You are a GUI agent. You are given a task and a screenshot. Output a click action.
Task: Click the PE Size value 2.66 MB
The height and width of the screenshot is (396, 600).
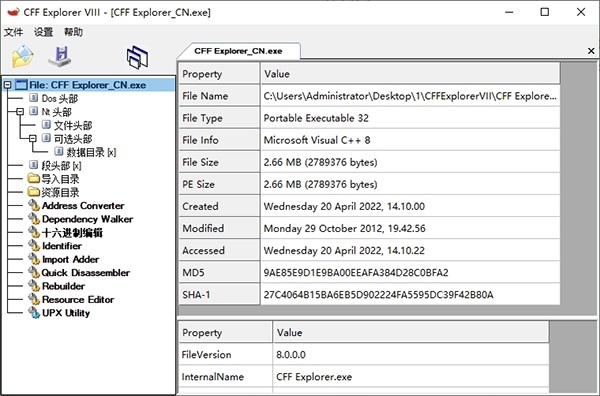click(x=320, y=184)
